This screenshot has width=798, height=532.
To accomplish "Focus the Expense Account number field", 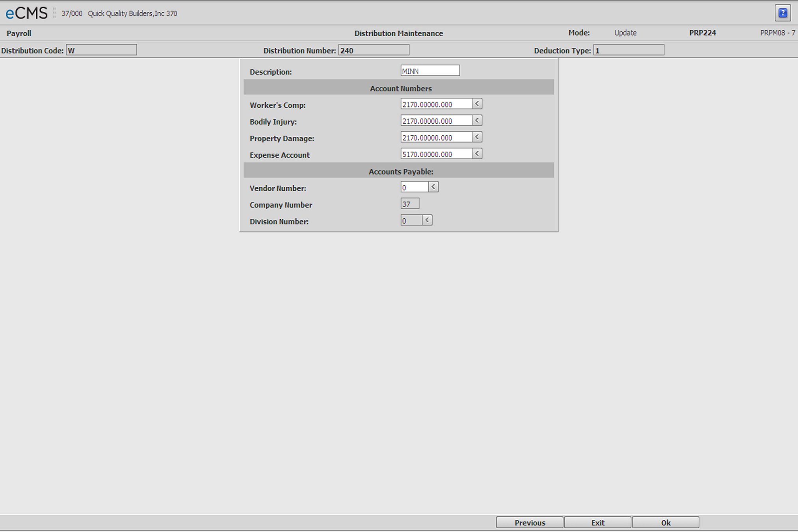I will pyautogui.click(x=436, y=154).
